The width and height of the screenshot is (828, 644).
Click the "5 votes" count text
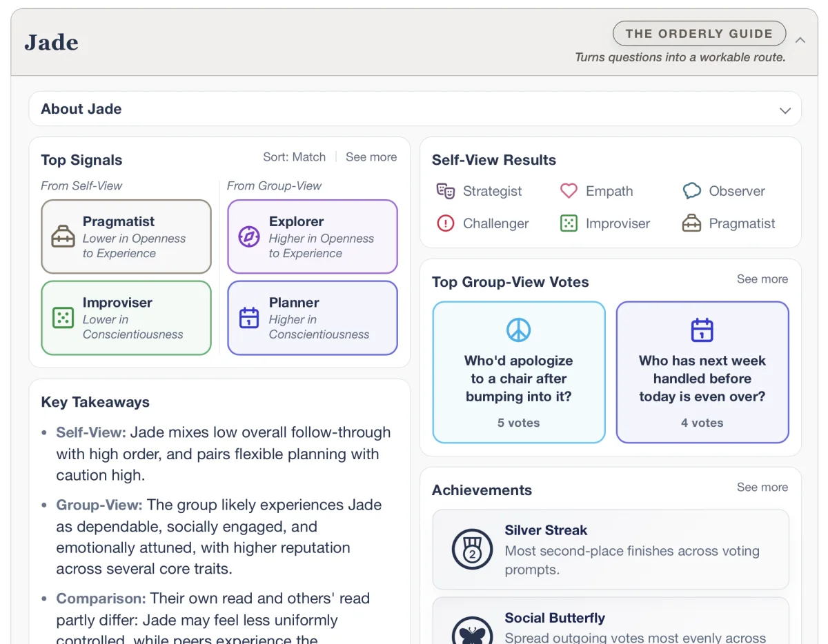click(x=519, y=423)
